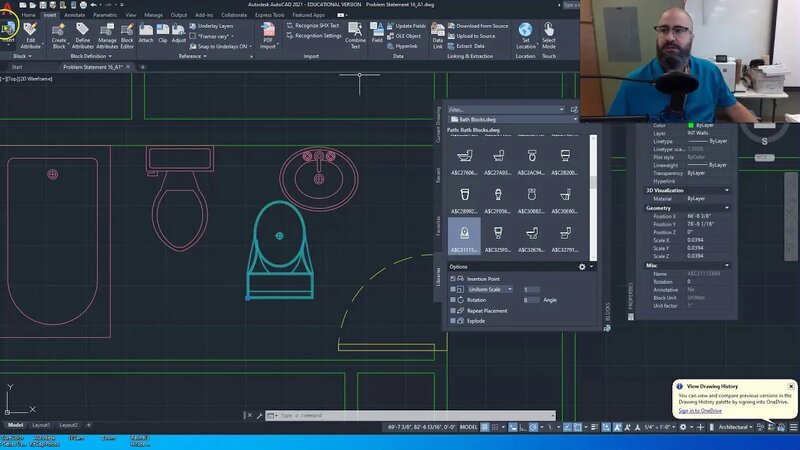Switch to the Layout1 tab
The width and height of the screenshot is (800, 450).
[41, 424]
